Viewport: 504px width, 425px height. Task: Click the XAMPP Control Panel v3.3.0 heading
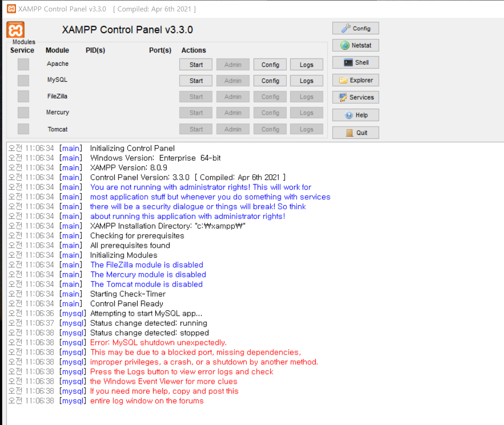point(127,30)
